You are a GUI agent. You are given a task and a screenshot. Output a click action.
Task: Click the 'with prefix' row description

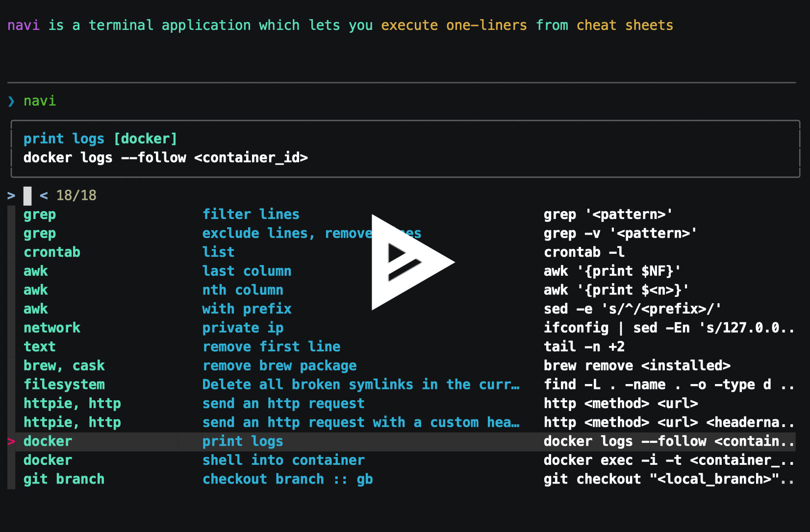247,309
